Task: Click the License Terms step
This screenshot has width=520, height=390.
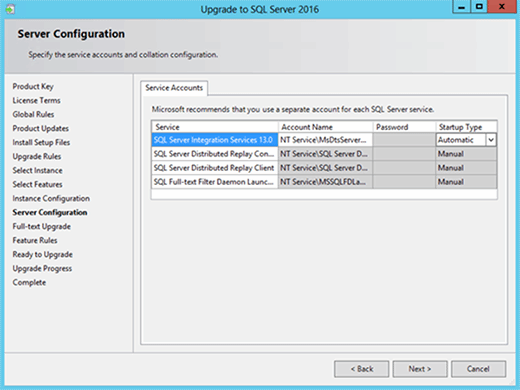Action: (x=37, y=101)
